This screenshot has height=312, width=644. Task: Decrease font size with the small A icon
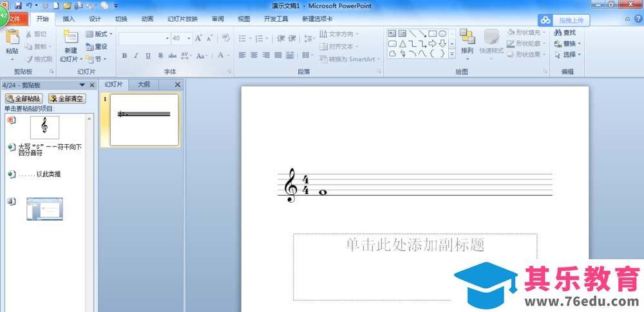209,38
